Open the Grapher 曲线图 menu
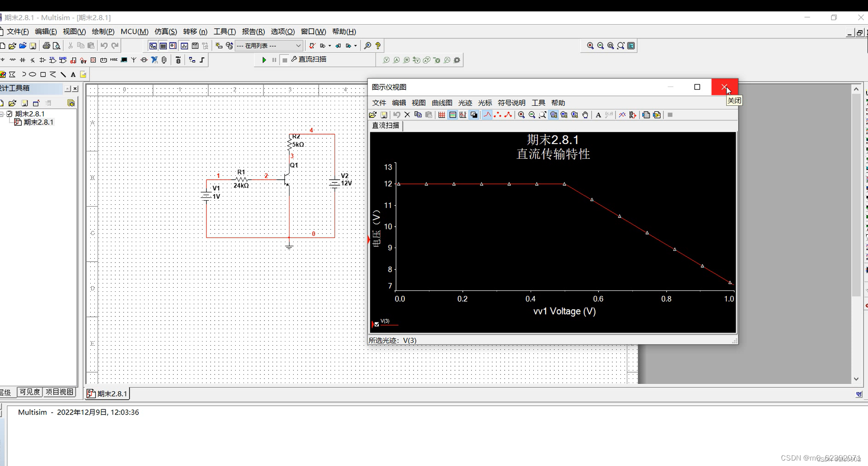 [442, 103]
